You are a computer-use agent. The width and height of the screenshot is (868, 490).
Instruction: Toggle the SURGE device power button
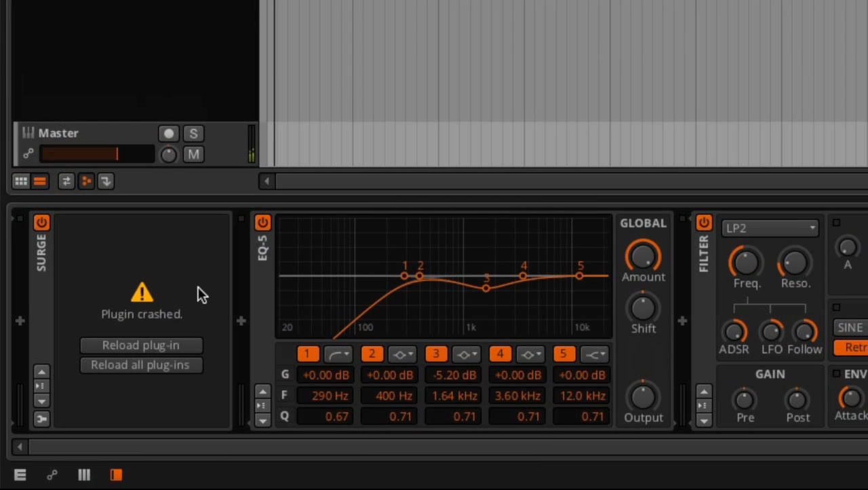click(41, 223)
